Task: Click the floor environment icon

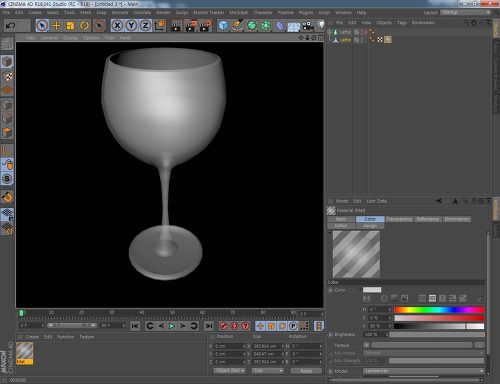Action: click(x=294, y=26)
